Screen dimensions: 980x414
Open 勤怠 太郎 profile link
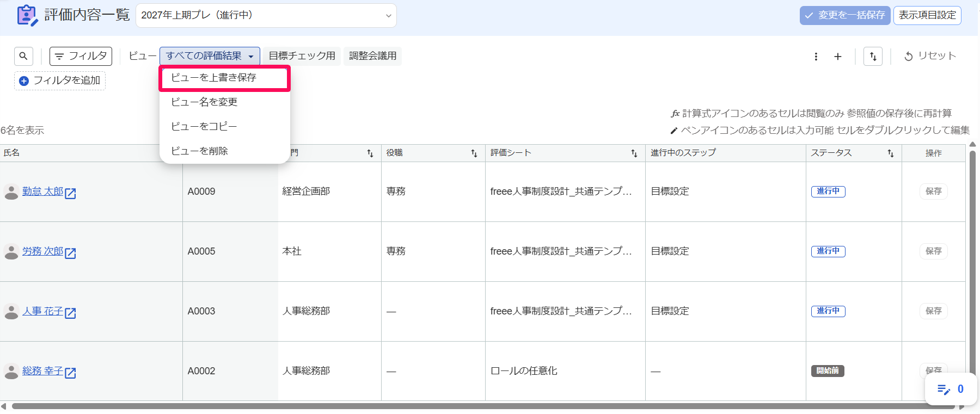coord(42,191)
